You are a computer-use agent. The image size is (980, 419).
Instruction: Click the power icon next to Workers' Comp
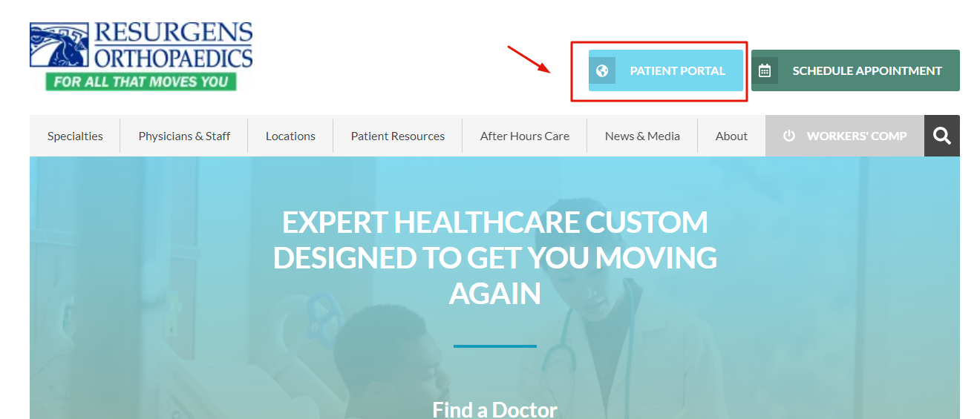pos(789,136)
